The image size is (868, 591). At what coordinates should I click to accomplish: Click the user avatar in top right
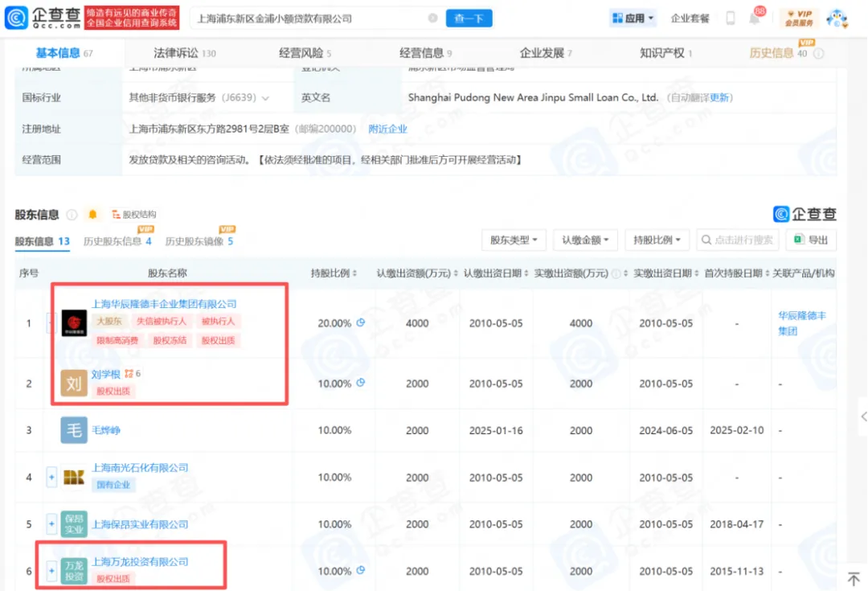pos(837,18)
